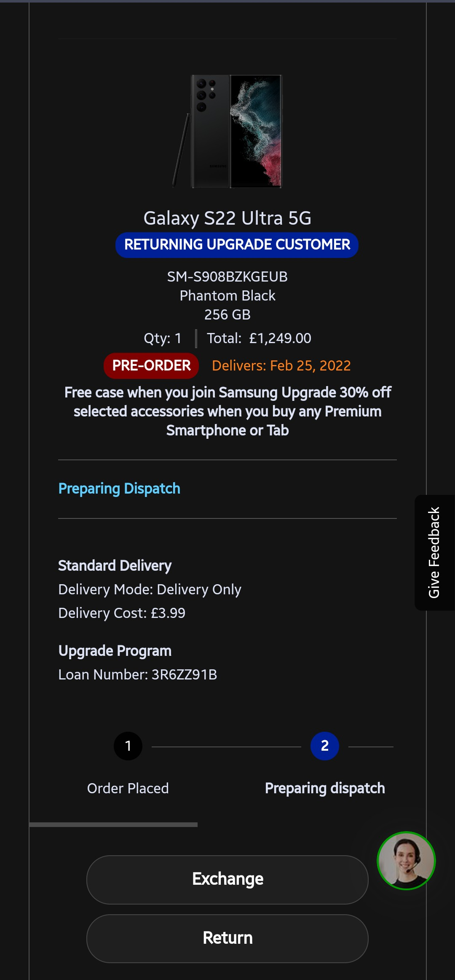This screenshot has height=980, width=455.
Task: Click the red PRE-ORDER badge
Action: click(x=151, y=365)
